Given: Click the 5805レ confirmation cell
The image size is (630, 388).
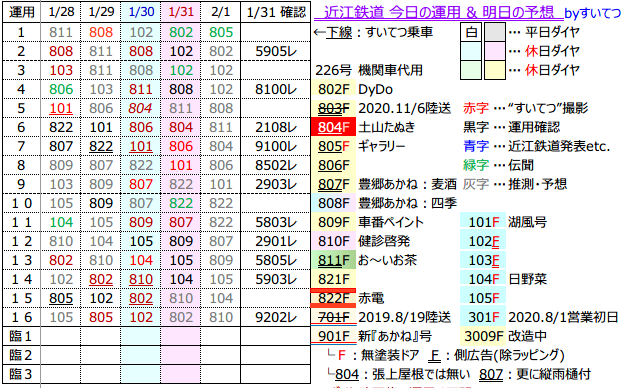Looking at the screenshot, I should 276,260.
